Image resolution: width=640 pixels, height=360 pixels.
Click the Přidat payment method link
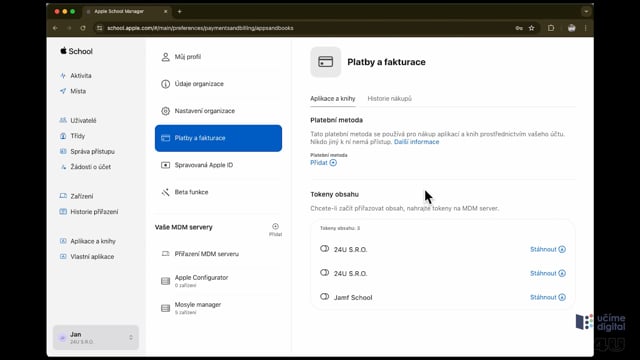click(323, 162)
